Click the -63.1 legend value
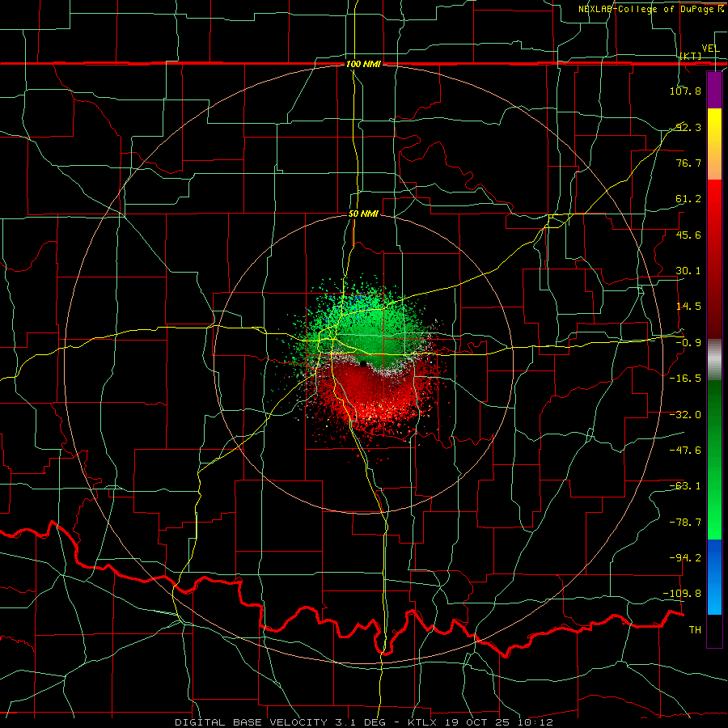Image resolution: width=728 pixels, height=728 pixels. [x=685, y=486]
